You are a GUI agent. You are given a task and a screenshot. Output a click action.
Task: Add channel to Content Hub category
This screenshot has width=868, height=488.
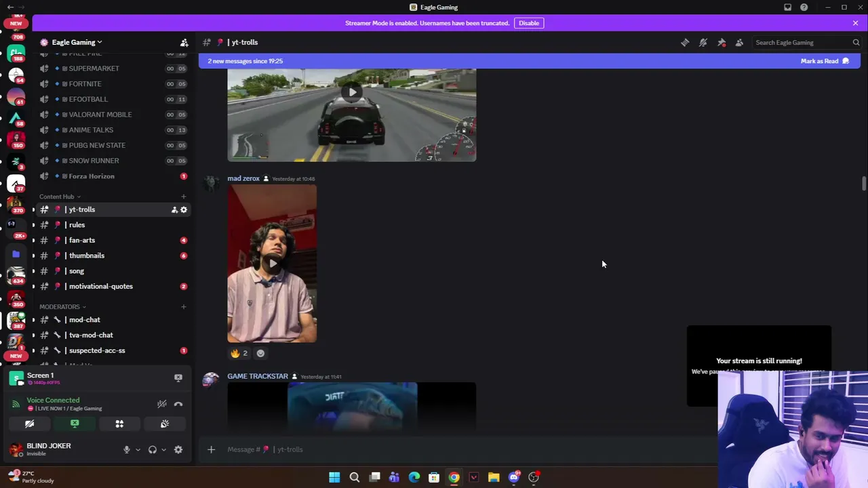[183, 197]
